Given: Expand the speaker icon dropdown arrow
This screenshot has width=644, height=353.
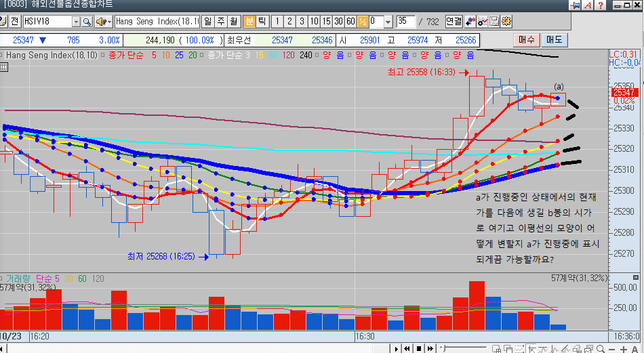Looking at the screenshot, I should [x=109, y=21].
